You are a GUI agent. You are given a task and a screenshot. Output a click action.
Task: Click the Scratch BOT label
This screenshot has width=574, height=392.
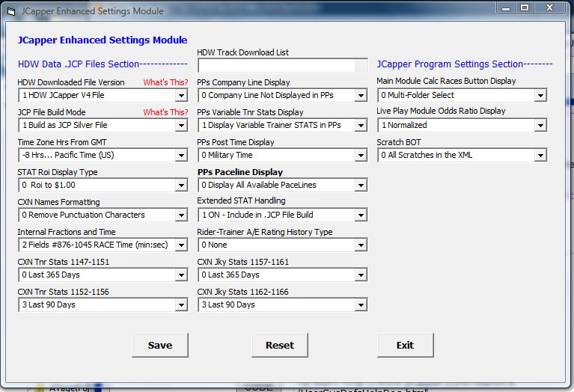[399, 142]
